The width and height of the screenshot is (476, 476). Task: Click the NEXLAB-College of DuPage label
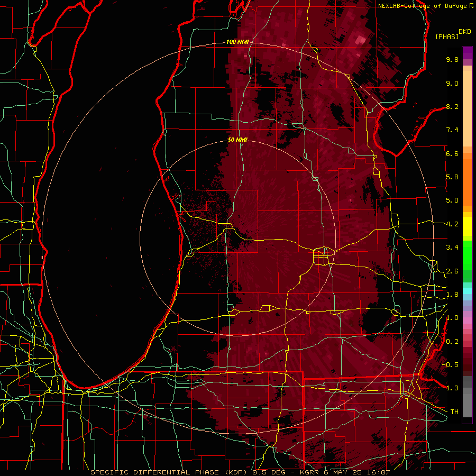(423, 6)
